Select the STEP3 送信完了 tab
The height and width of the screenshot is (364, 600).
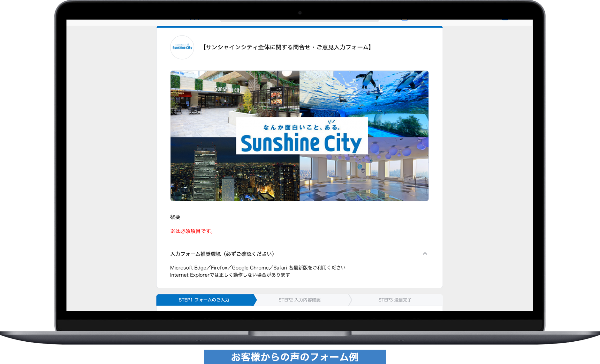tap(395, 300)
